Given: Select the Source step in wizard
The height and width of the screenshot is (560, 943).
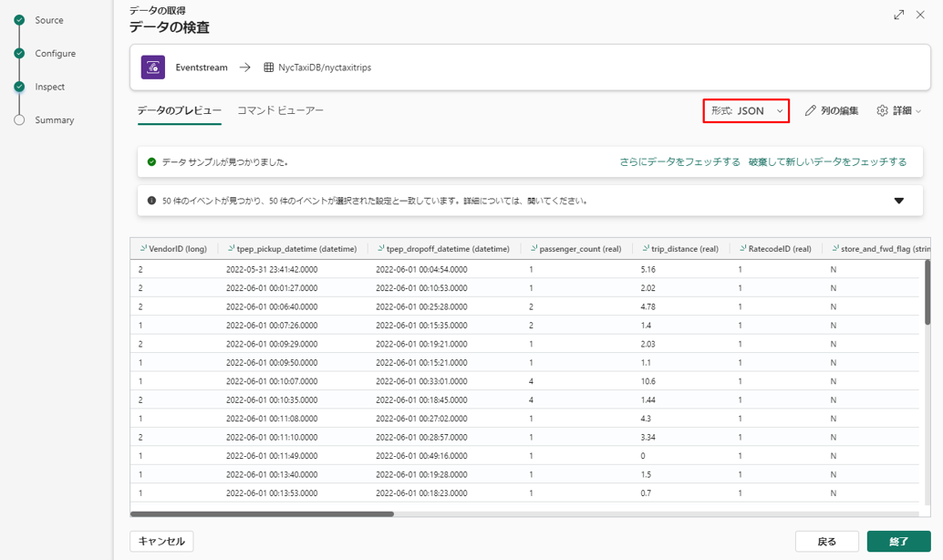Looking at the screenshot, I should 48,20.
